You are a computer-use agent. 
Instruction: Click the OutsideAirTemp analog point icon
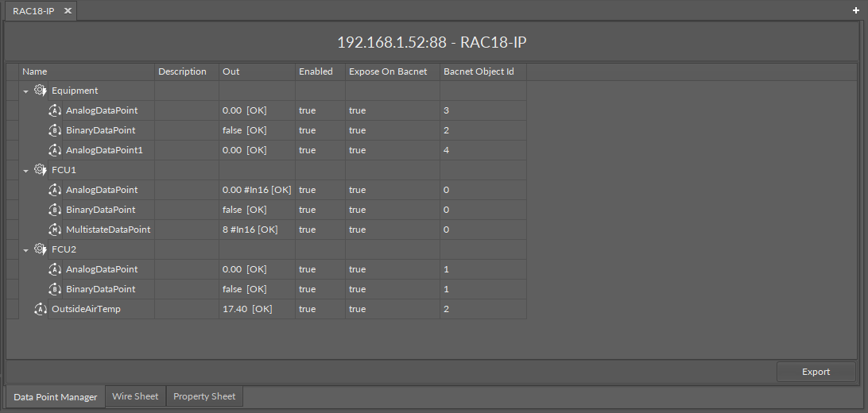click(41, 309)
